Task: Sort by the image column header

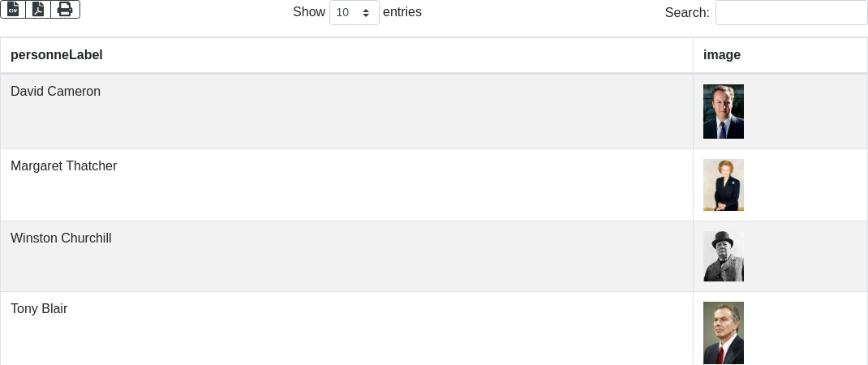Action: coord(722,55)
